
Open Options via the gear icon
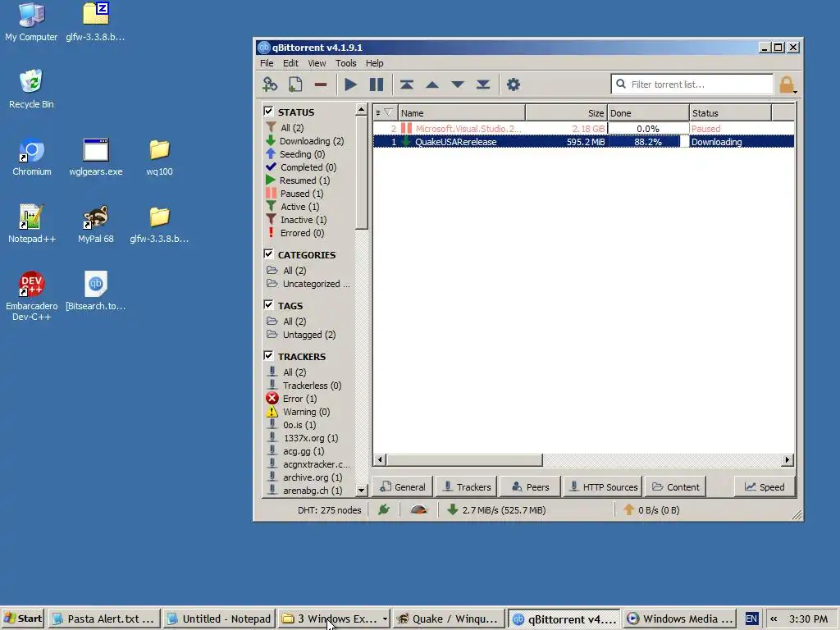tap(514, 84)
